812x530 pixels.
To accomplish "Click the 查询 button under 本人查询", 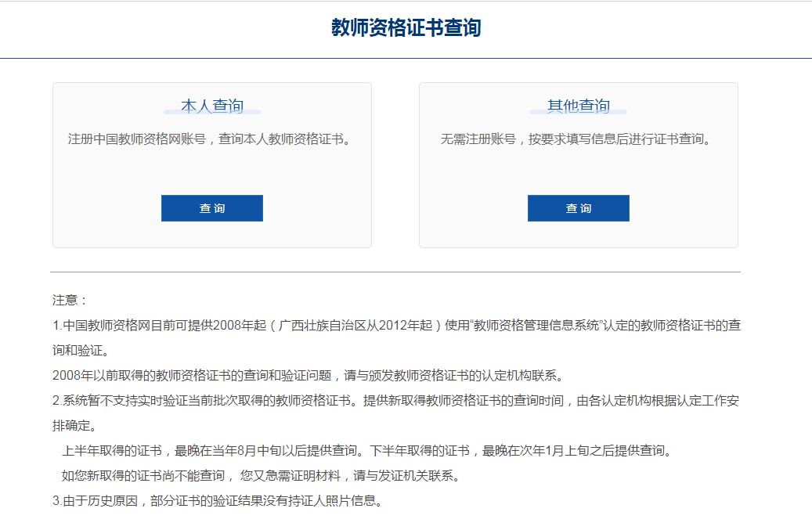I will 211,207.
